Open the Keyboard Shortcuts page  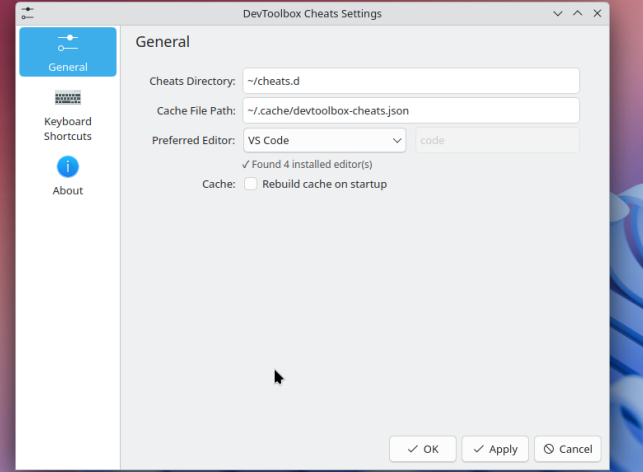click(x=68, y=115)
